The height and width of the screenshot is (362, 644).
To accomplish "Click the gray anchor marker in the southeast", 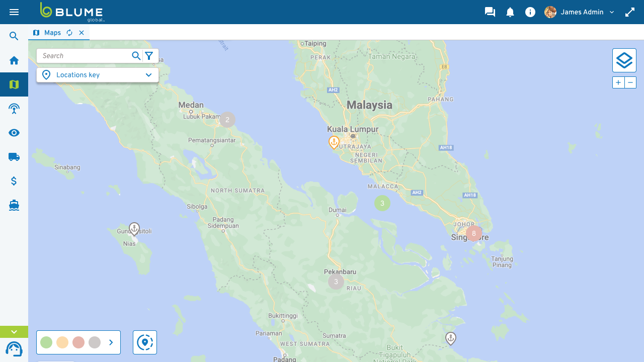I will pos(451,339).
